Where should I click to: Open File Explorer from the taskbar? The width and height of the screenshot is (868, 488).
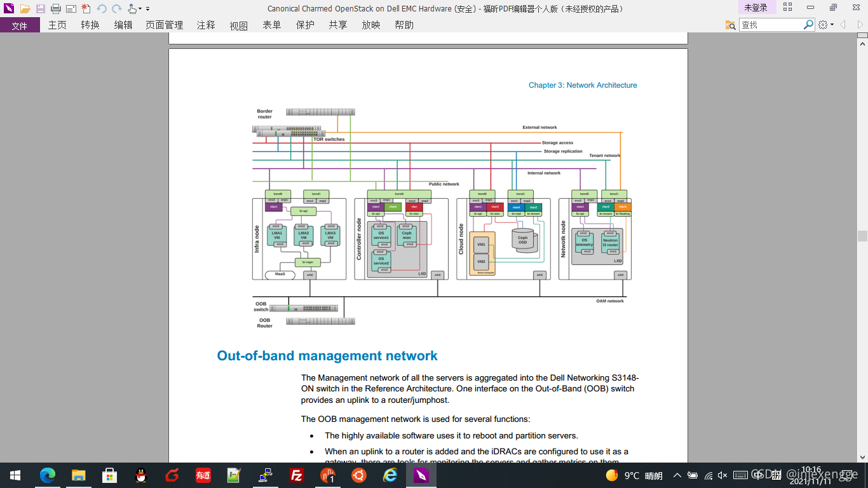(78, 475)
